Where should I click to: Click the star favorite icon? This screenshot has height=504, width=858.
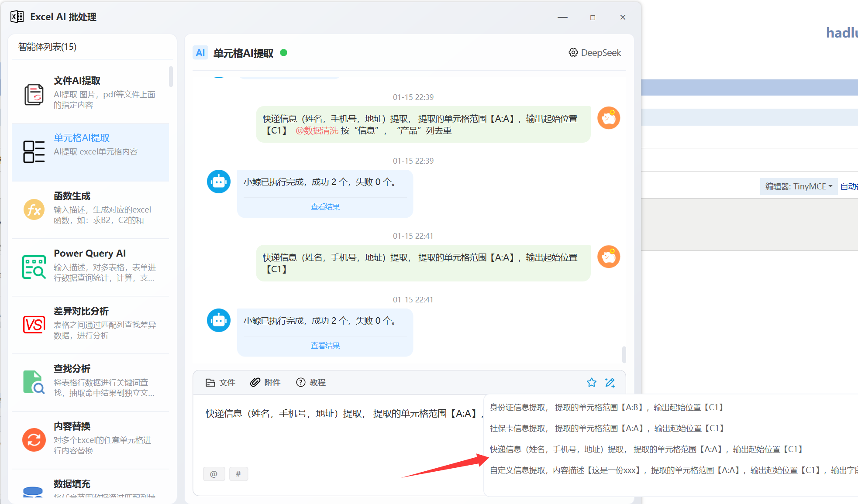tap(591, 383)
